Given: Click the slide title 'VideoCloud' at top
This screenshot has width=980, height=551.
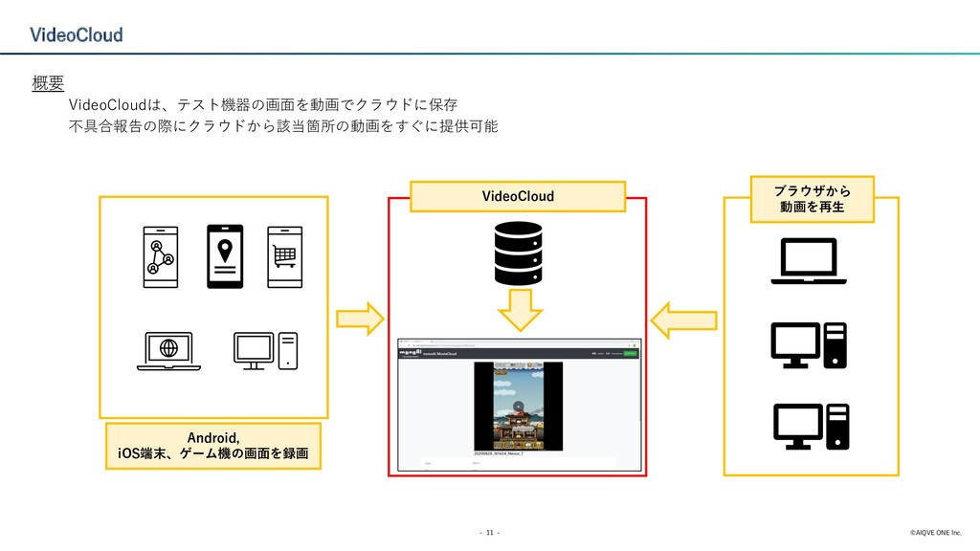Looking at the screenshot, I should point(77,35).
